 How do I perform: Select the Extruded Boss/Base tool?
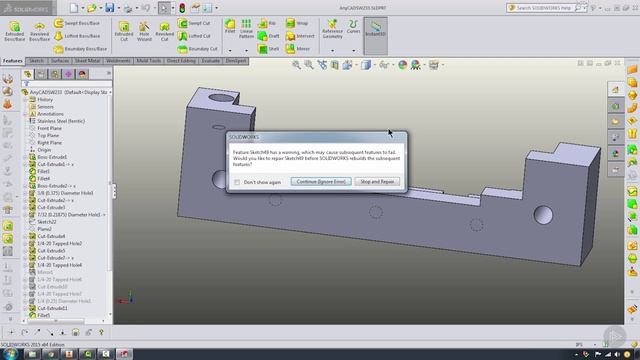coord(15,31)
